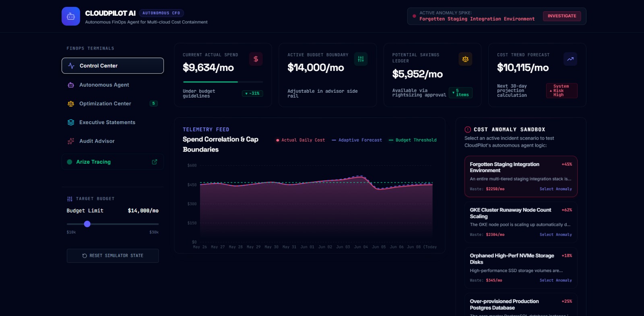Click the trend arrow icon on Cost Trend Forecast
The image size is (644, 316).
pyautogui.click(x=570, y=59)
